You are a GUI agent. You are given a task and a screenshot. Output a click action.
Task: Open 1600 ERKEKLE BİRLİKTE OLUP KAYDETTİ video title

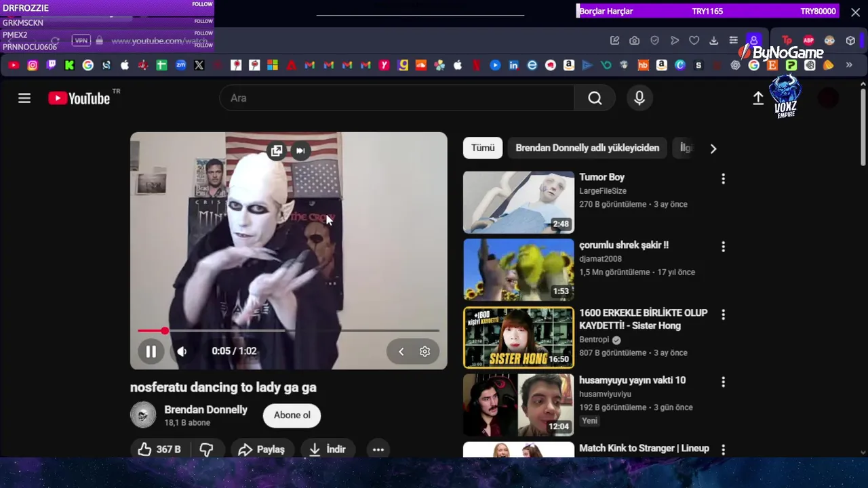[x=643, y=319]
